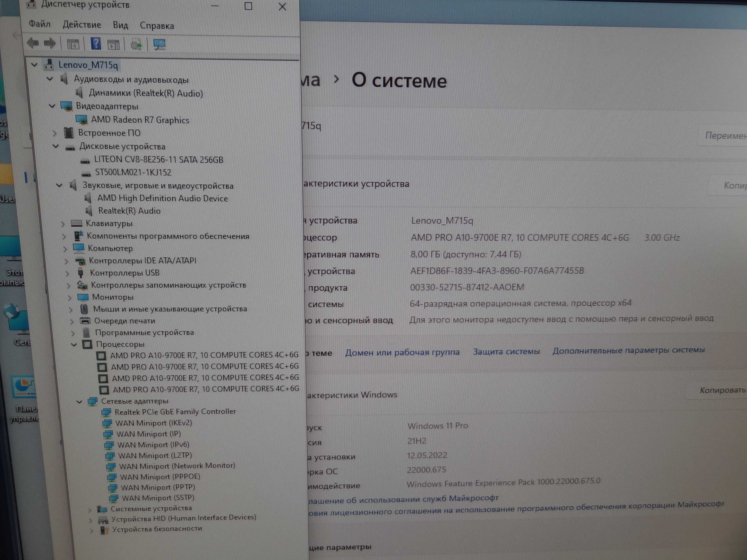Collapse the Видеоадаптеры category
Image resolution: width=747 pixels, height=560 pixels.
[x=52, y=106]
